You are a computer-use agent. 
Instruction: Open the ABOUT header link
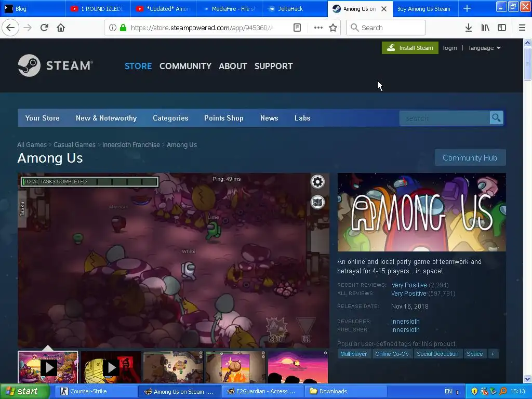(x=233, y=66)
